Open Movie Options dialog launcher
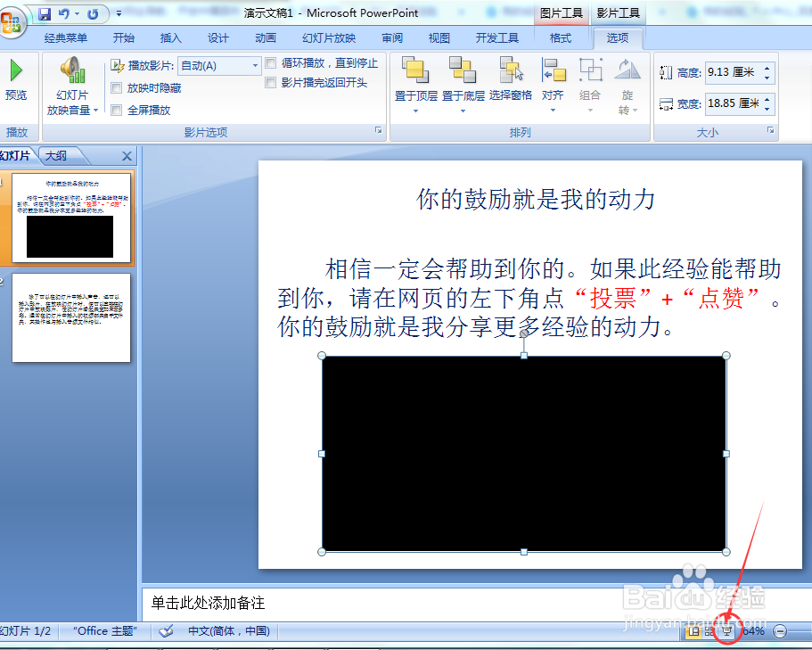The width and height of the screenshot is (812, 650). (x=379, y=130)
